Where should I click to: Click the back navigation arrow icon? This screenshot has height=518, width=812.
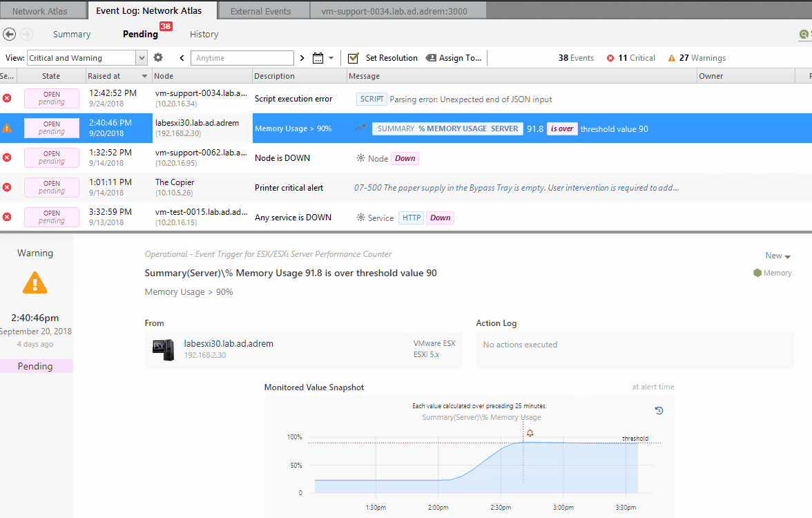[x=10, y=35]
